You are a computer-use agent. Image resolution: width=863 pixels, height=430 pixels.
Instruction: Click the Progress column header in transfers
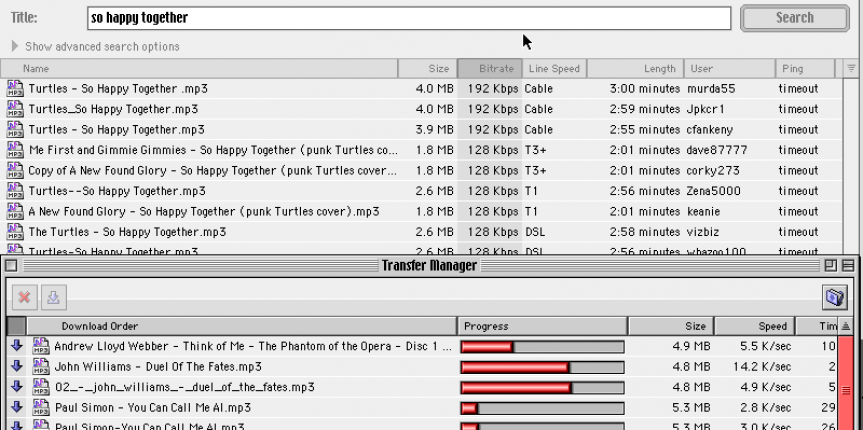(542, 326)
